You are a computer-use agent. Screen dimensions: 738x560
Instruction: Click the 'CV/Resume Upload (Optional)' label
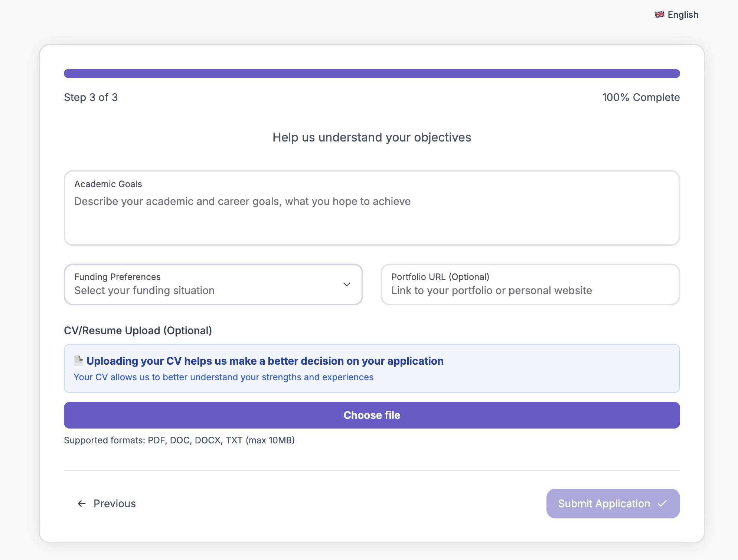tap(138, 330)
